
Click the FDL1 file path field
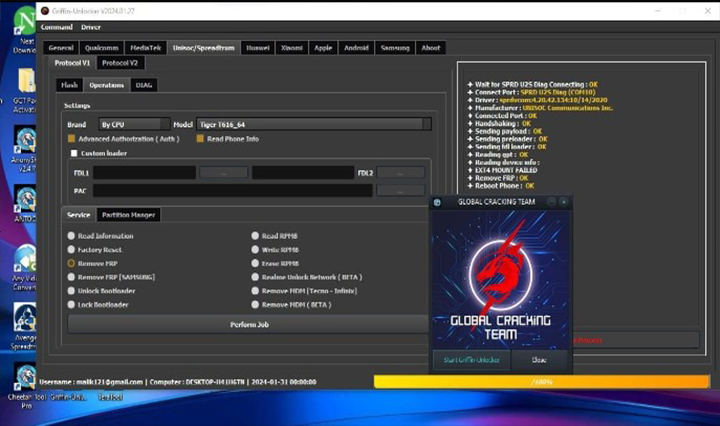coord(144,173)
